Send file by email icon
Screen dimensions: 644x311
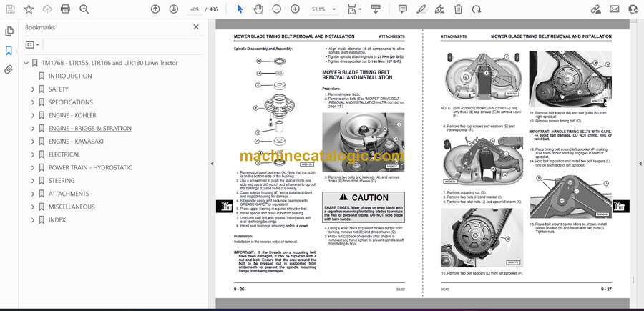(x=614, y=9)
